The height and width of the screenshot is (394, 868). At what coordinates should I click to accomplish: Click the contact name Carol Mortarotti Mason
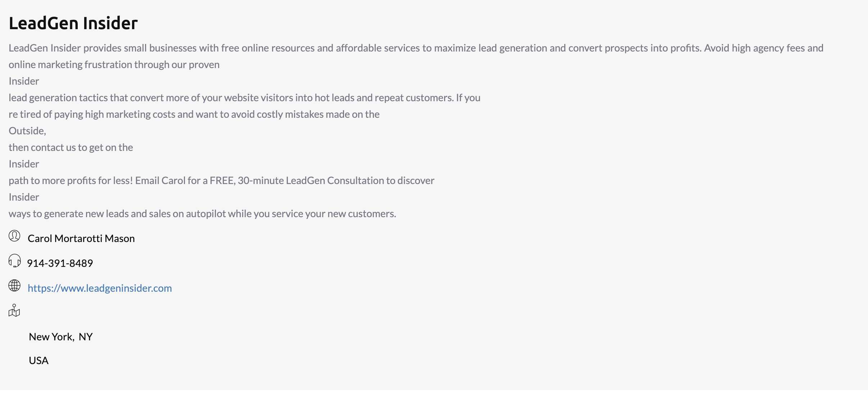(x=81, y=238)
